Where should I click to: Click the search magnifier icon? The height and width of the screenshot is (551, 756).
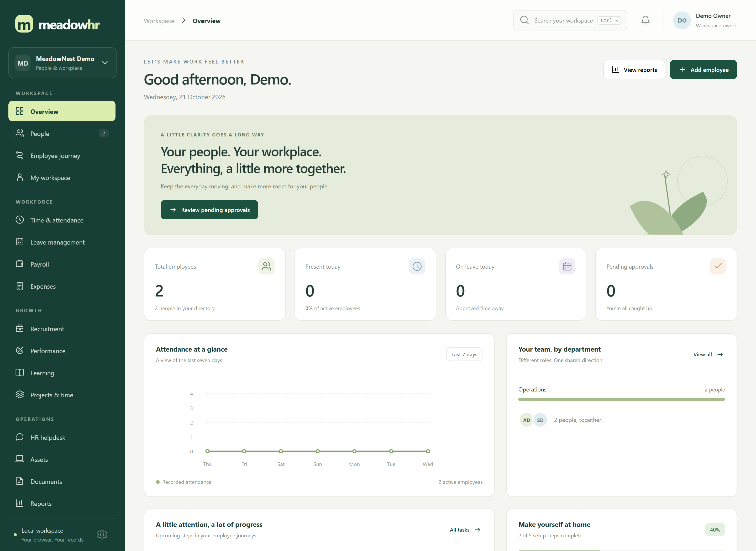[524, 20]
